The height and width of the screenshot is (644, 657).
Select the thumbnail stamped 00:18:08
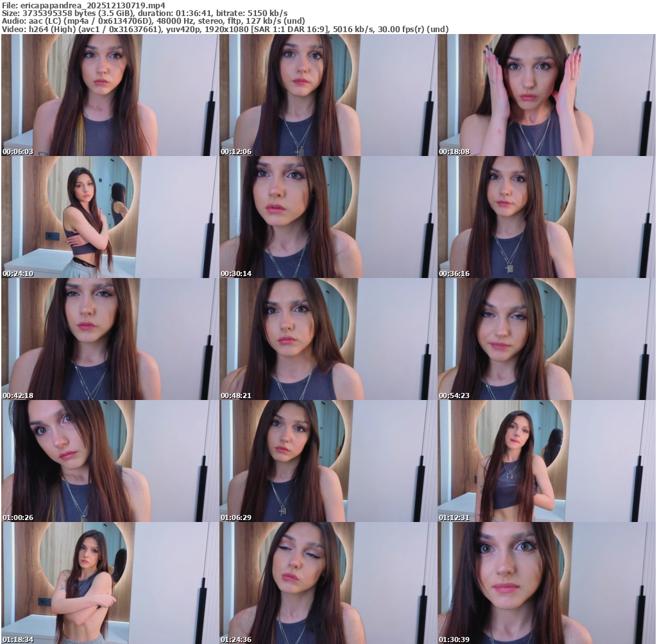(x=547, y=95)
